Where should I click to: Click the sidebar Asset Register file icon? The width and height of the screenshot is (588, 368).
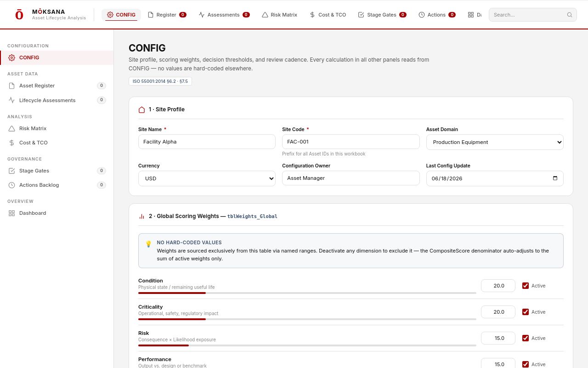(x=12, y=86)
